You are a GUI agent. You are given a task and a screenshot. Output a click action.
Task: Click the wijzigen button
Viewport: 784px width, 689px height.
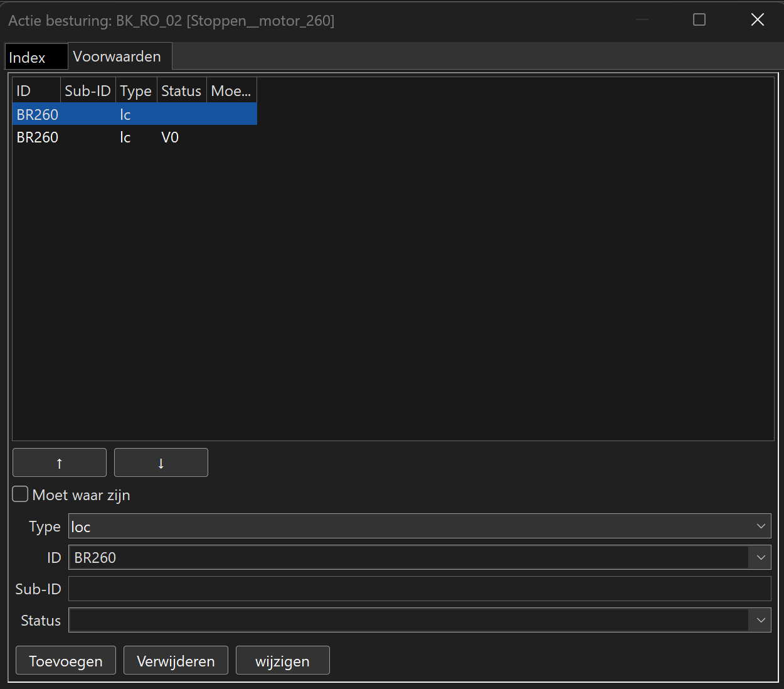282,661
